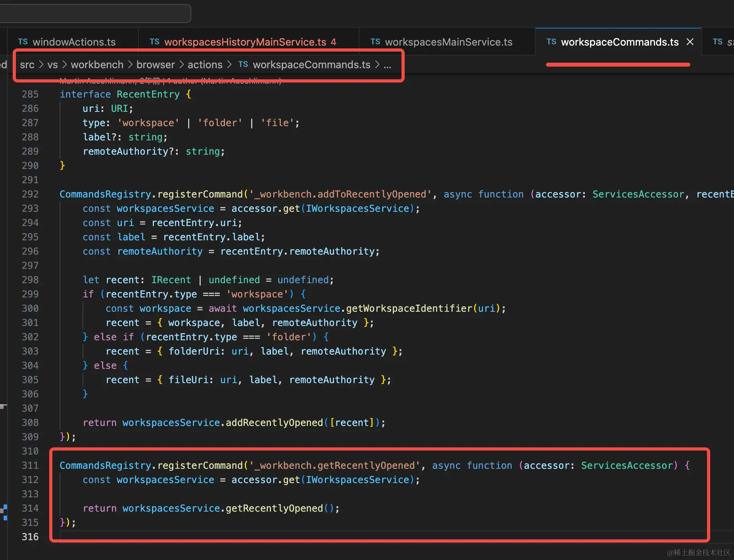Viewport: 734px width, 560px height.
Task: Click line number 311 in the gutter
Action: [30, 465]
